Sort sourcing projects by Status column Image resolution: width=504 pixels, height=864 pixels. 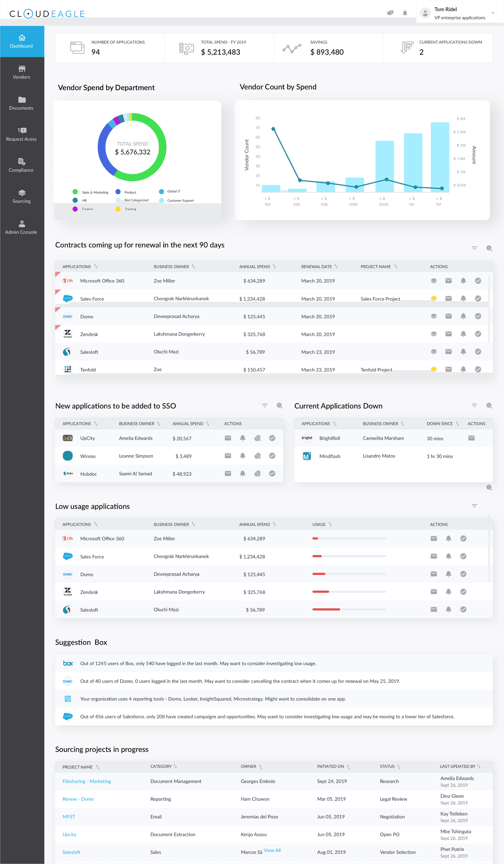click(399, 767)
